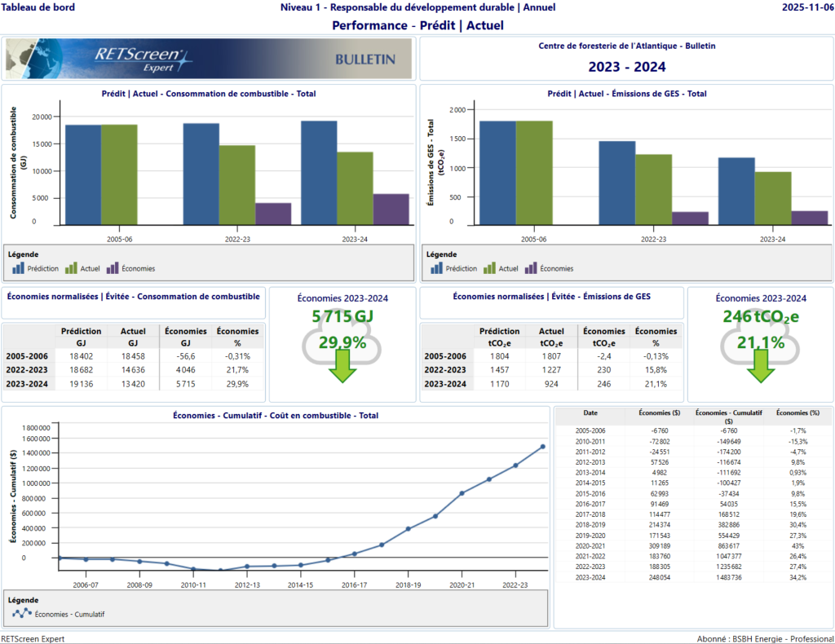The height and width of the screenshot is (644, 835).
Task: Click Économies legend icon in fuel consumption chart
Action: [113, 267]
